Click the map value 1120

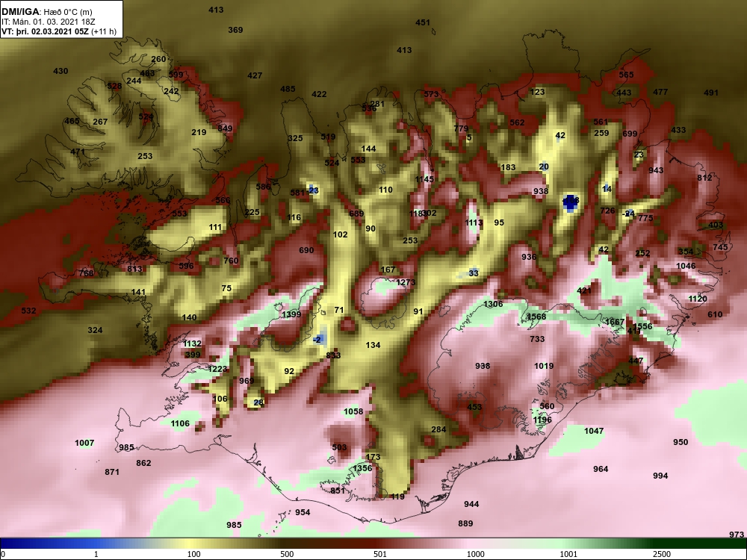pyautogui.click(x=698, y=299)
